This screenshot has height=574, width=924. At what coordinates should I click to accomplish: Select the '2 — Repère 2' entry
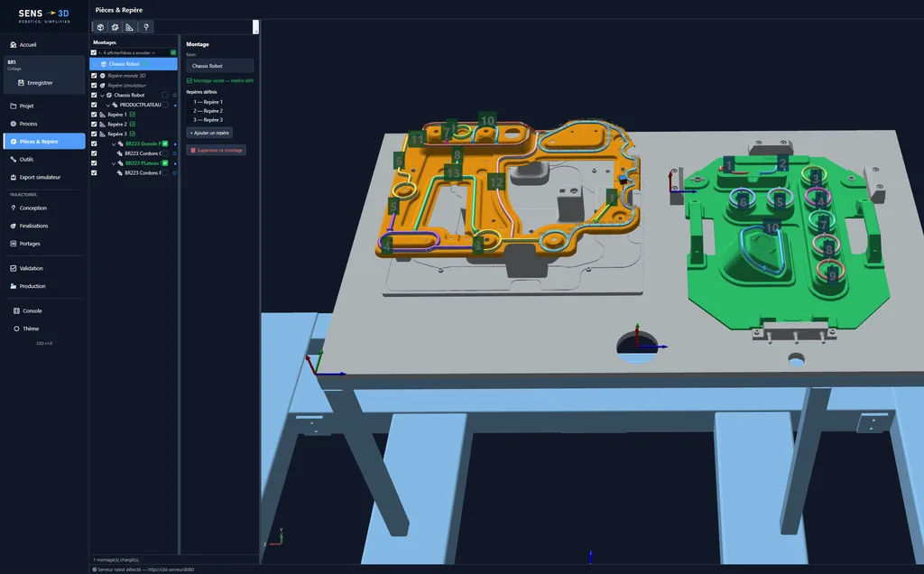pyautogui.click(x=208, y=111)
